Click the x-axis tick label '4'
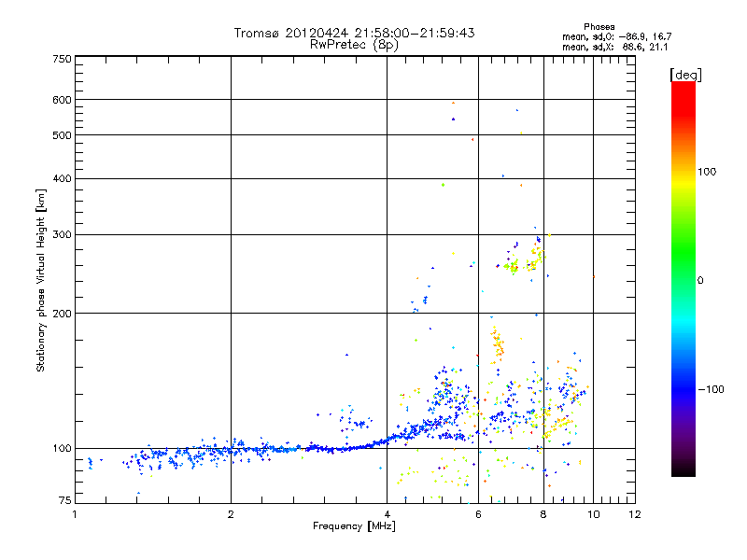The width and height of the screenshot is (747, 560). pos(387,514)
